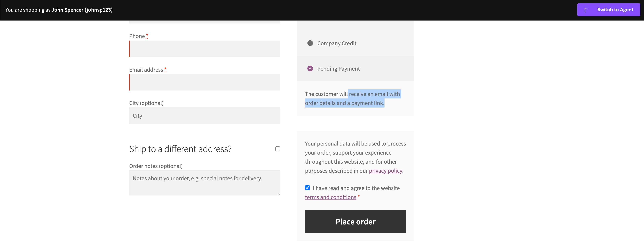
Task: Click the Ship to a different address heading
Action: (180, 149)
